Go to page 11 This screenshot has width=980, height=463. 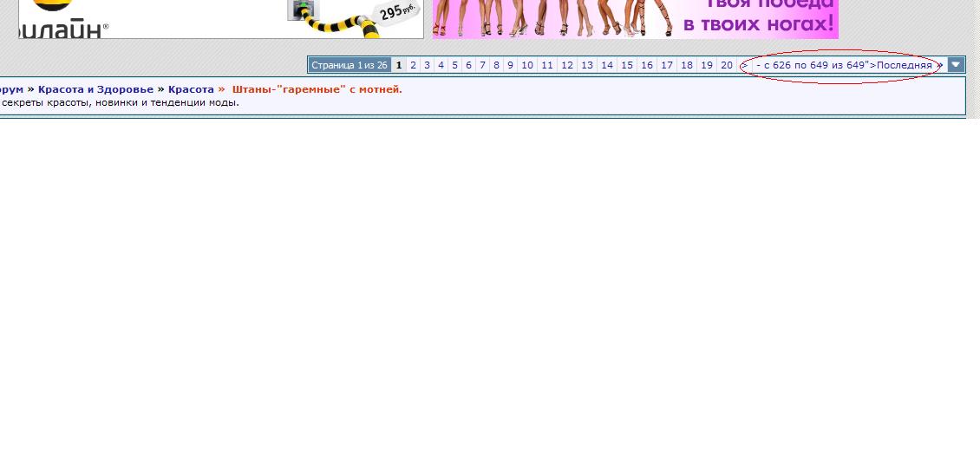pos(547,65)
